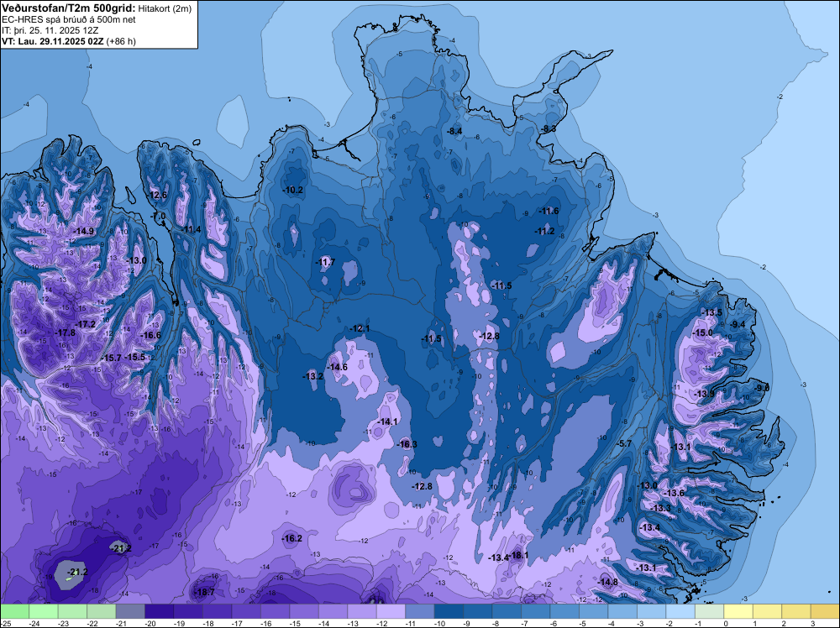Click the '-11.4' temperature value on the map
The height and width of the screenshot is (628, 840).
[192, 230]
